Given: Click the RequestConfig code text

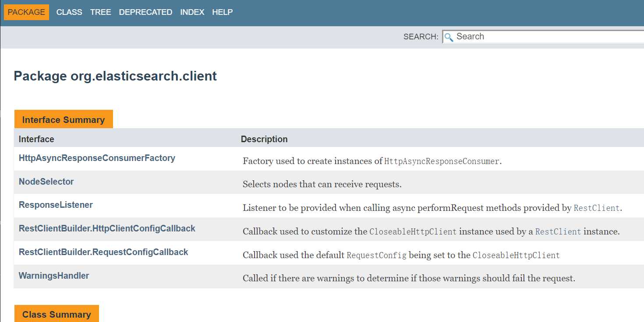Looking at the screenshot, I should tap(376, 255).
